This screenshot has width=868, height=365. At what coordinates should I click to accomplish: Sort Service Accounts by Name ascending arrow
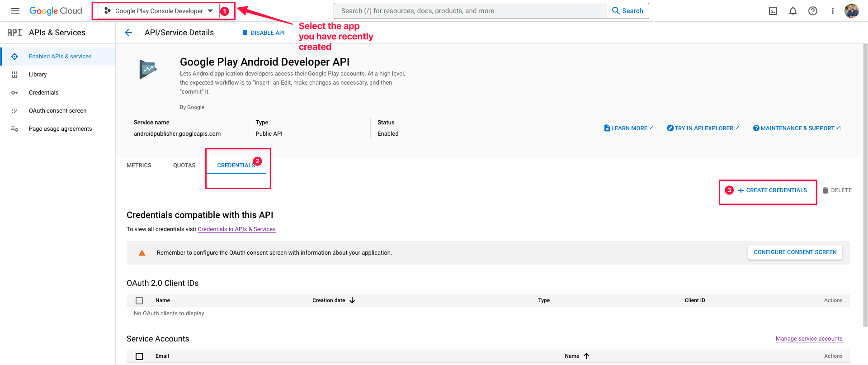coord(586,356)
